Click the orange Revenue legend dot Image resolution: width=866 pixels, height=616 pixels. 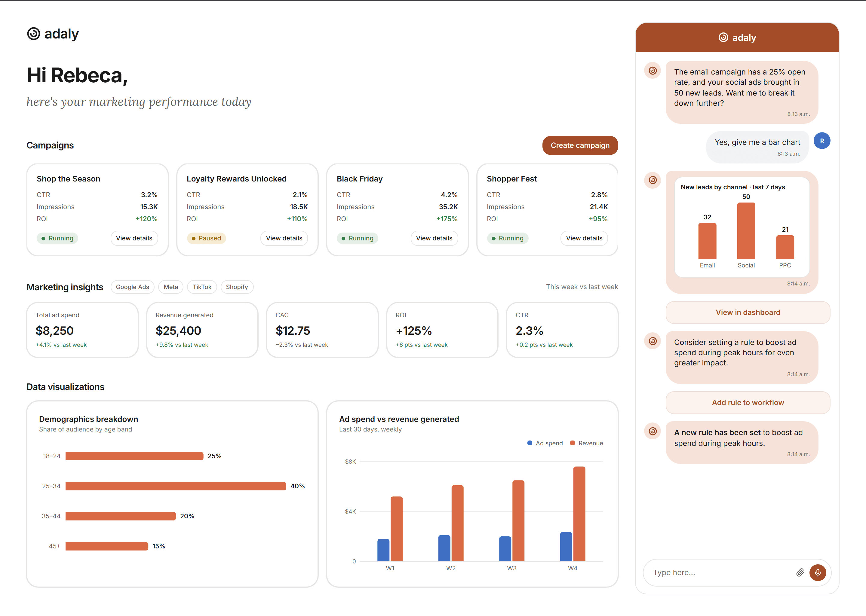click(x=573, y=443)
